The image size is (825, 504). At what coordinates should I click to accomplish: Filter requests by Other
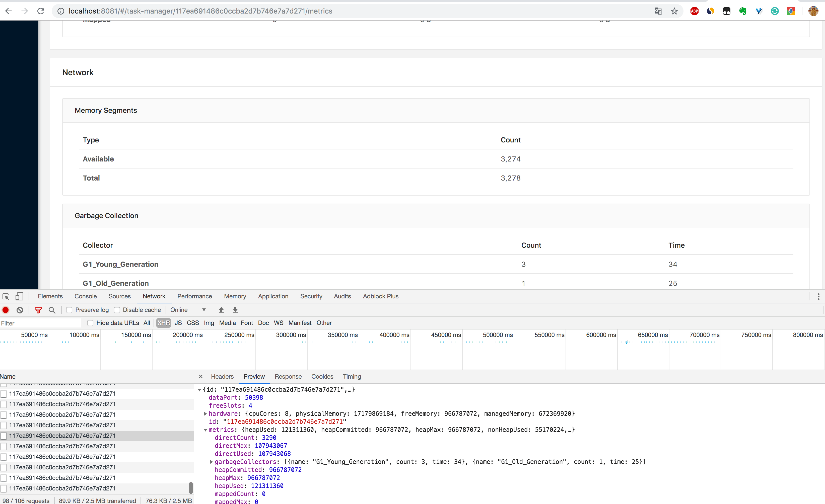pyautogui.click(x=324, y=323)
